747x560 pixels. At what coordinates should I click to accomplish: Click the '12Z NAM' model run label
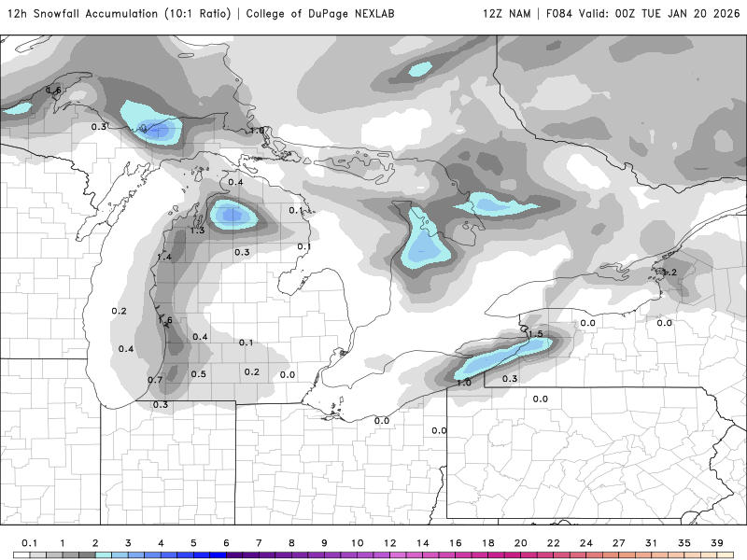(x=507, y=14)
